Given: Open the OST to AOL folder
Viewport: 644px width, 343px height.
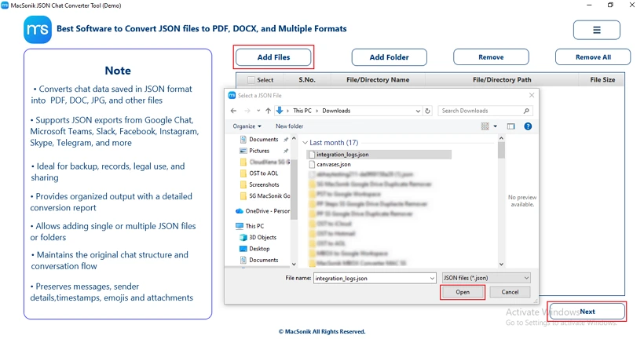Looking at the screenshot, I should click(263, 173).
